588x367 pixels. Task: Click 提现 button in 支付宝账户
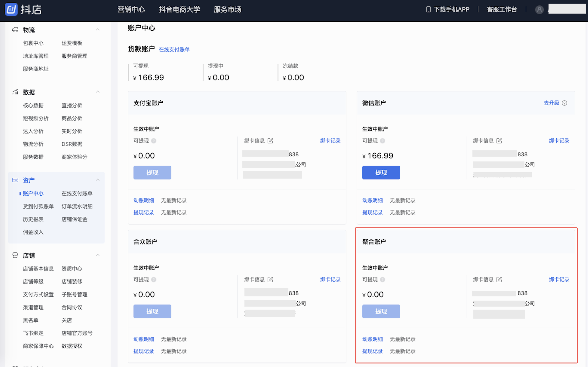click(152, 173)
